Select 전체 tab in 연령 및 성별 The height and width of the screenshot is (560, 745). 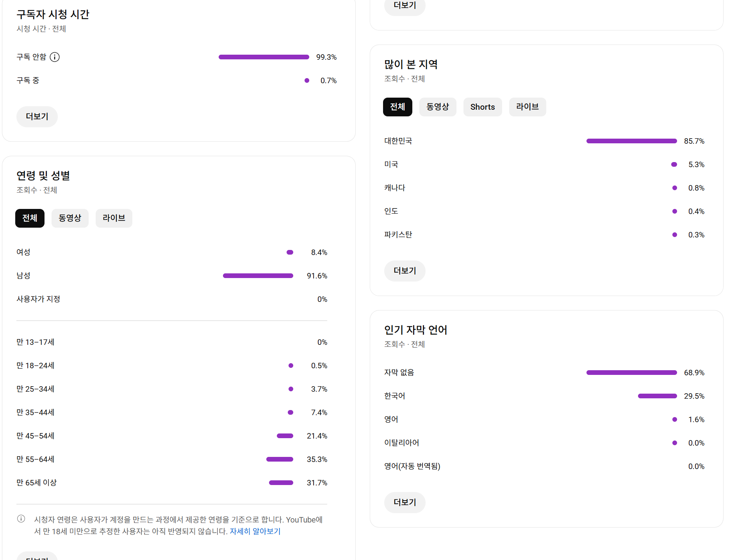pyautogui.click(x=30, y=218)
